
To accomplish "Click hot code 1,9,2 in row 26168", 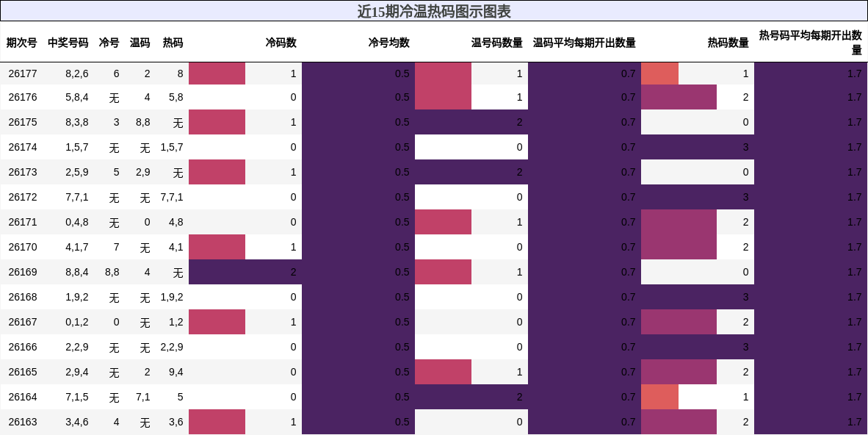I will (x=172, y=297).
